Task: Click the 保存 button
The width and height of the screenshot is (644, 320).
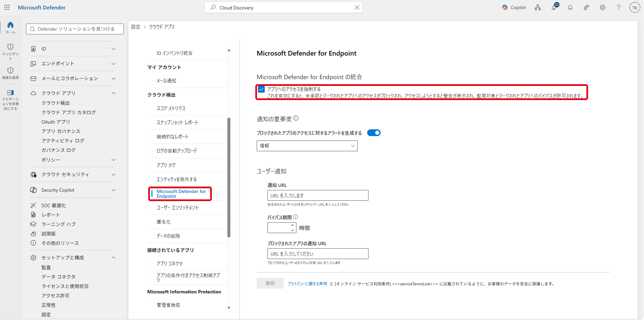Action: click(270, 283)
